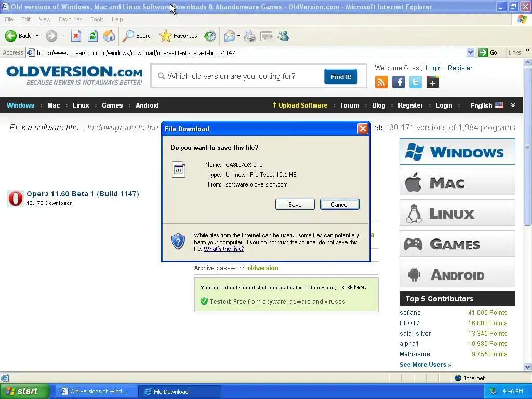Screen dimensions: 532x399
Task: Click Cancel in File Download dialog
Action: pos(340,205)
